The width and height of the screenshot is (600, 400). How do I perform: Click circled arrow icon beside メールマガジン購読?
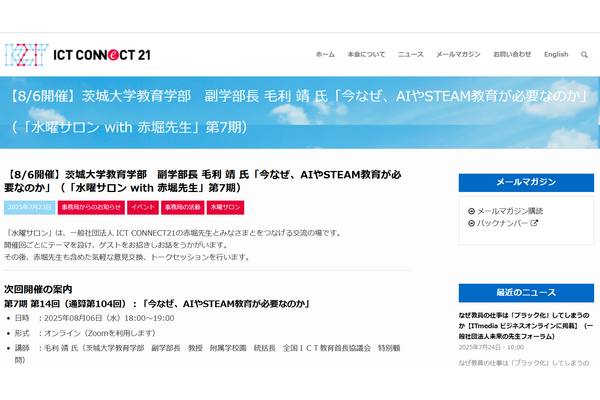pyautogui.click(x=471, y=211)
